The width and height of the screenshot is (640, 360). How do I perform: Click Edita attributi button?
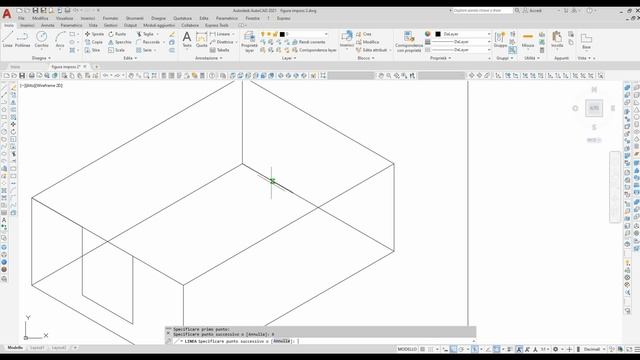coord(371,50)
